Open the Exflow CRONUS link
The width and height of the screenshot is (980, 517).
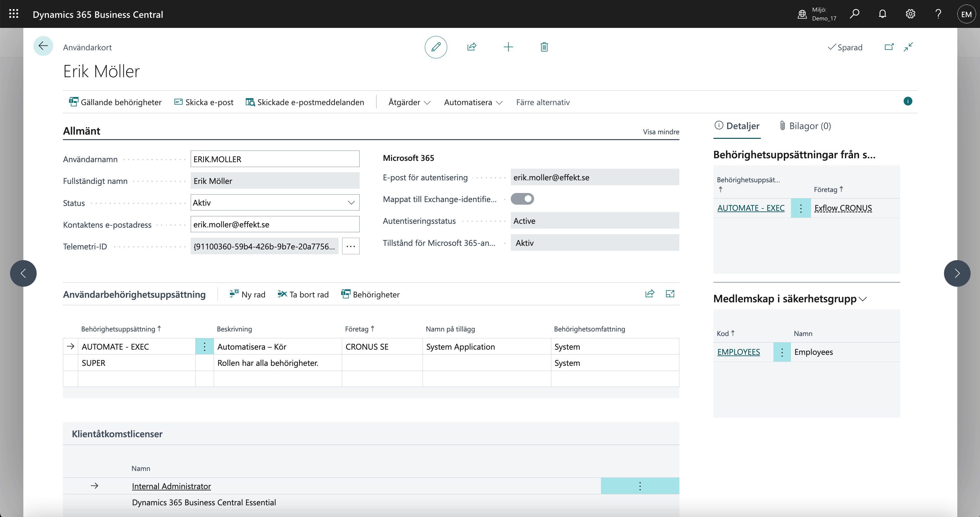[x=843, y=208]
